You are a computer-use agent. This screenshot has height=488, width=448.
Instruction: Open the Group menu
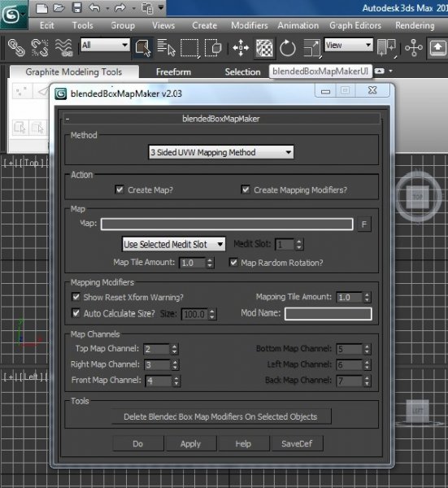(x=123, y=25)
